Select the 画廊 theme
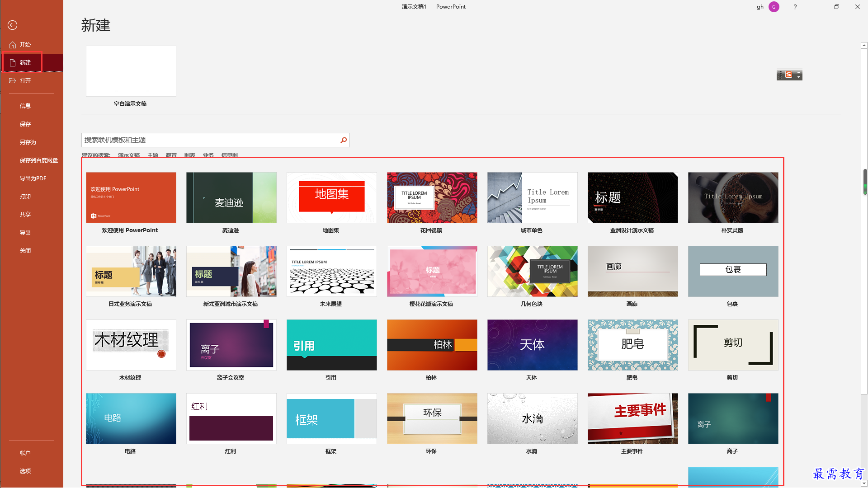Screen dimensions: 868x488 (633, 271)
